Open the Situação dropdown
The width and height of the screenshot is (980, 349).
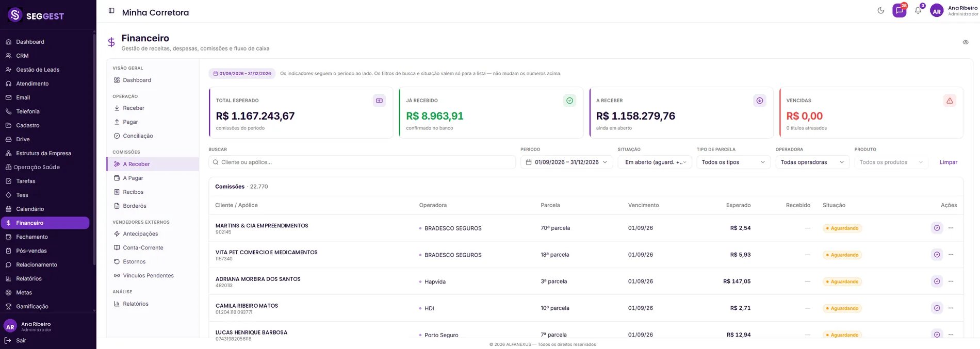point(655,162)
